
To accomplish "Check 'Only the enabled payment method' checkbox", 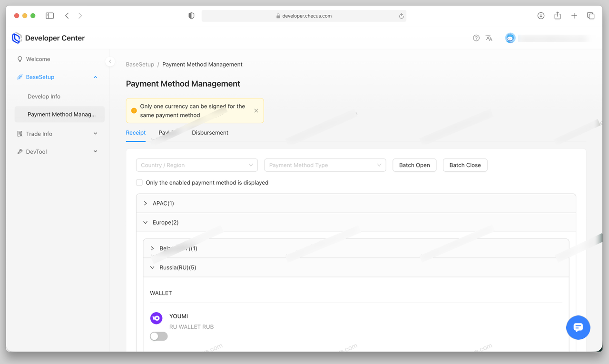I will pos(139,183).
